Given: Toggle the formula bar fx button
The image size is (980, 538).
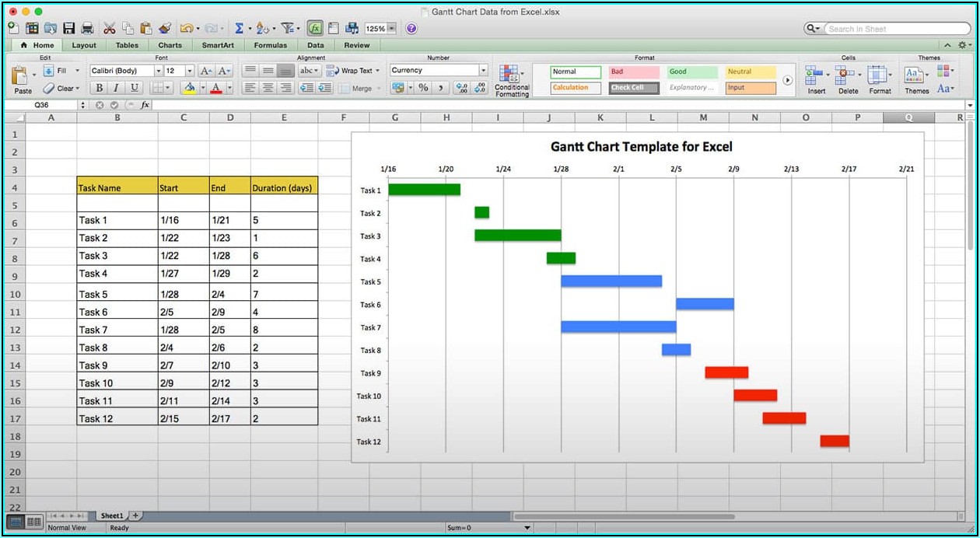Looking at the screenshot, I should (x=315, y=29).
